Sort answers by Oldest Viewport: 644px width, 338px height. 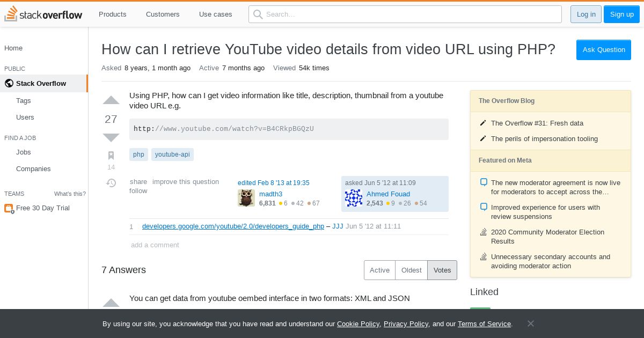pos(412,270)
